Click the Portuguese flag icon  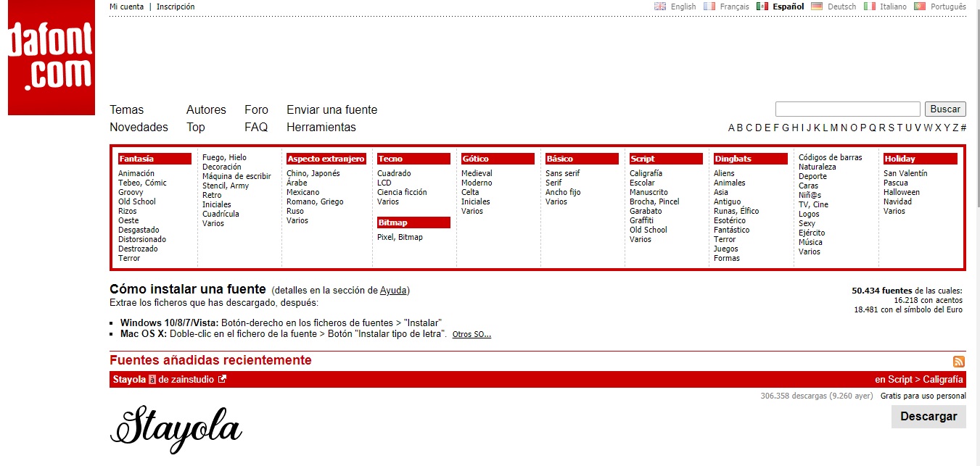click(x=919, y=7)
